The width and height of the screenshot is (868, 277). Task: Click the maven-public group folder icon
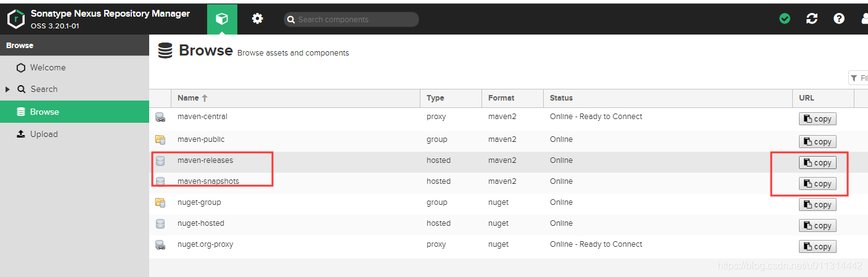click(160, 139)
